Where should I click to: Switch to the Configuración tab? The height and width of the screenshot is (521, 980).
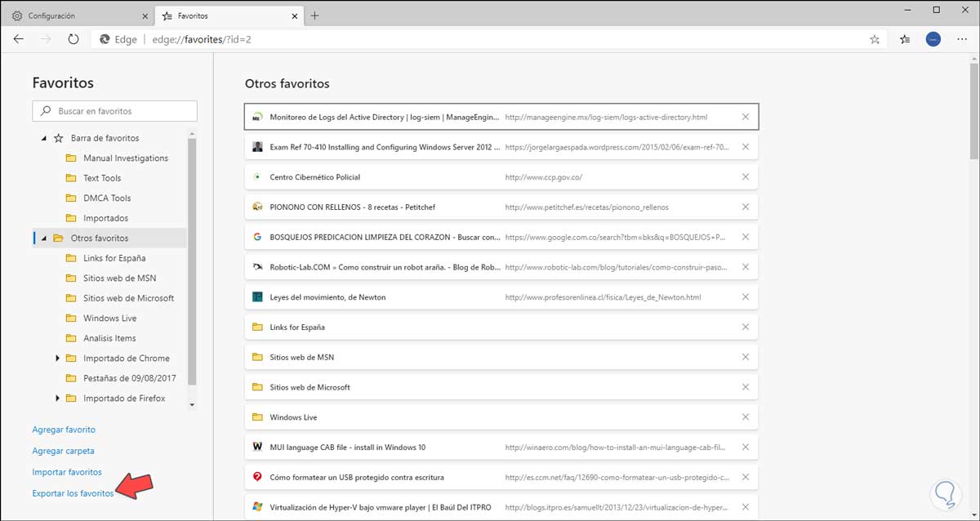(x=73, y=16)
